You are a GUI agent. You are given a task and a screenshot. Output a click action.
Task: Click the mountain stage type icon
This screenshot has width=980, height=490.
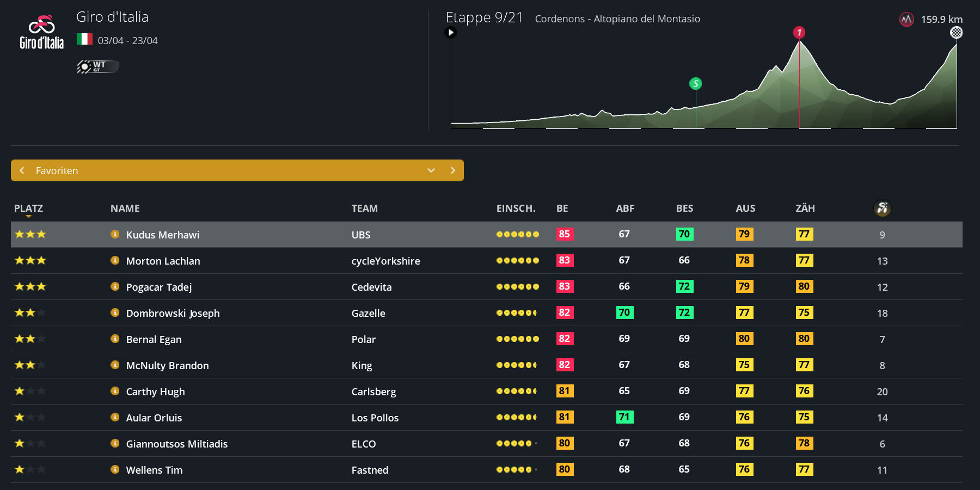(906, 20)
